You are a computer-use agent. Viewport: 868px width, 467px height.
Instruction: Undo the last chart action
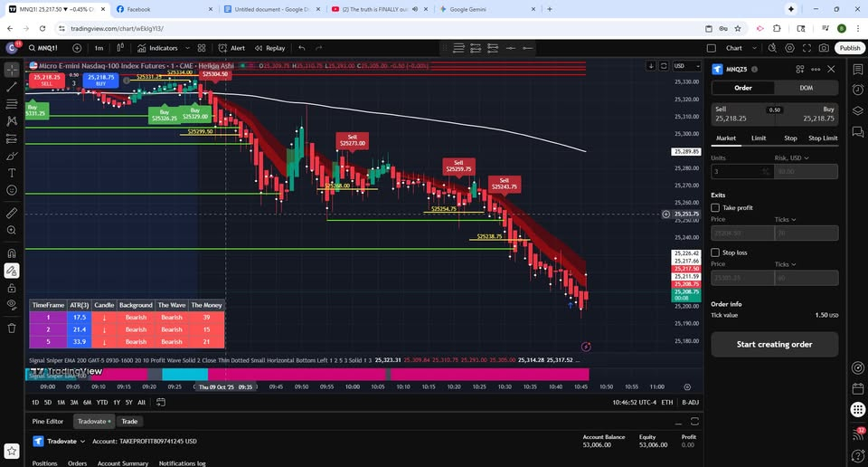(302, 48)
